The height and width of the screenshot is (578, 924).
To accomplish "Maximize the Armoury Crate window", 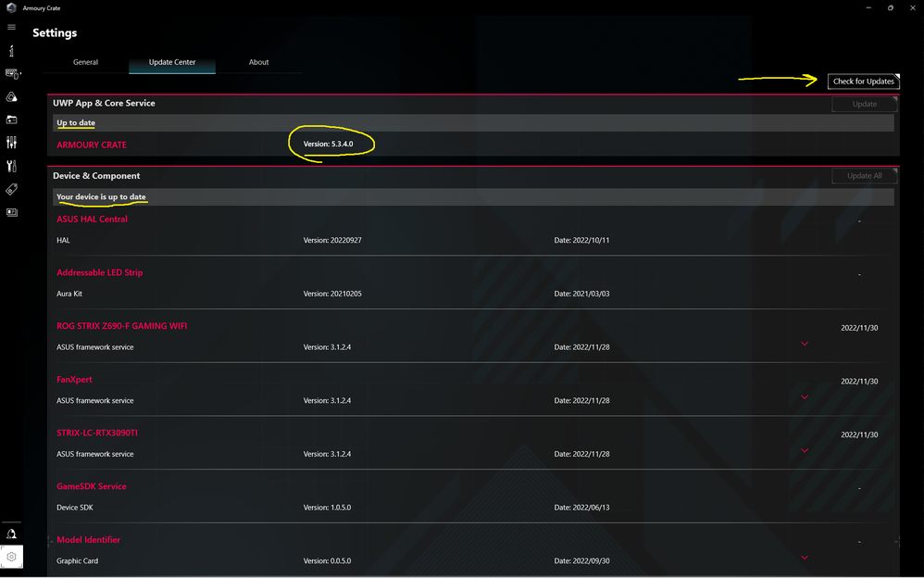I will pyautogui.click(x=891, y=7).
